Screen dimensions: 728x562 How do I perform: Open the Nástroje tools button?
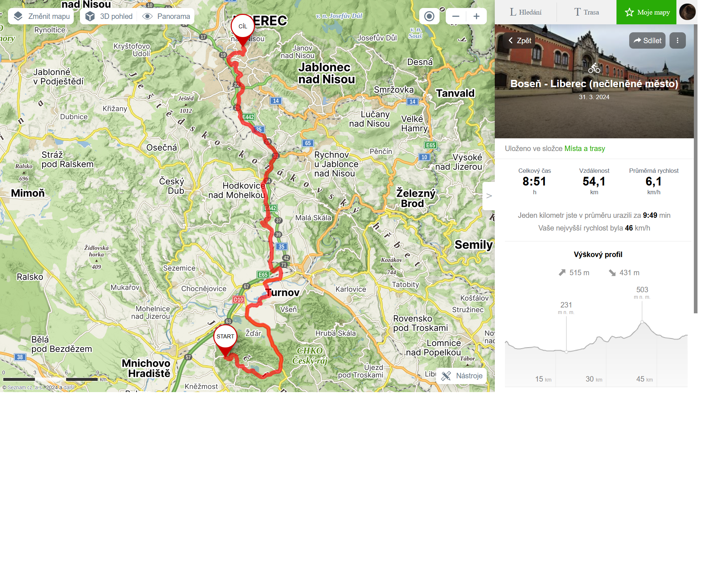[462, 376]
